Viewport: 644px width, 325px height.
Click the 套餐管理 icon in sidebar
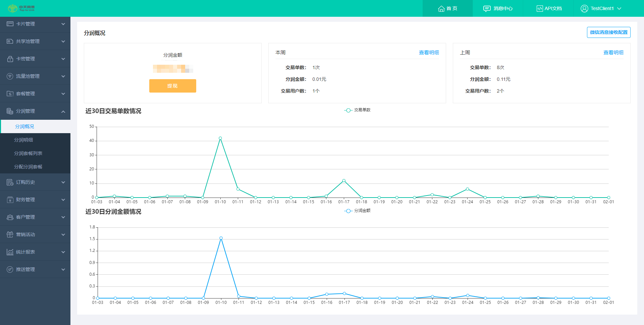[x=10, y=94]
